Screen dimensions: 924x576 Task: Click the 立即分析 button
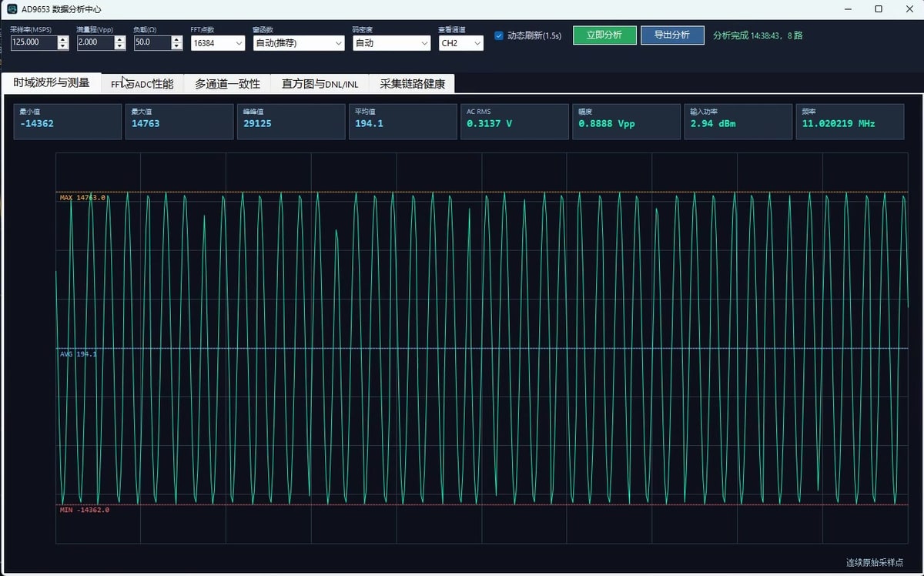pyautogui.click(x=604, y=35)
